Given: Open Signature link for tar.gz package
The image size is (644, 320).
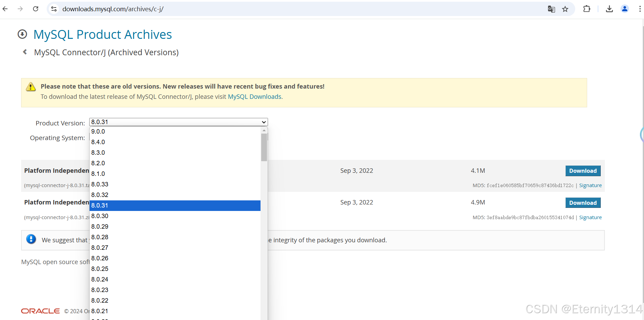Looking at the screenshot, I should click(x=590, y=185).
